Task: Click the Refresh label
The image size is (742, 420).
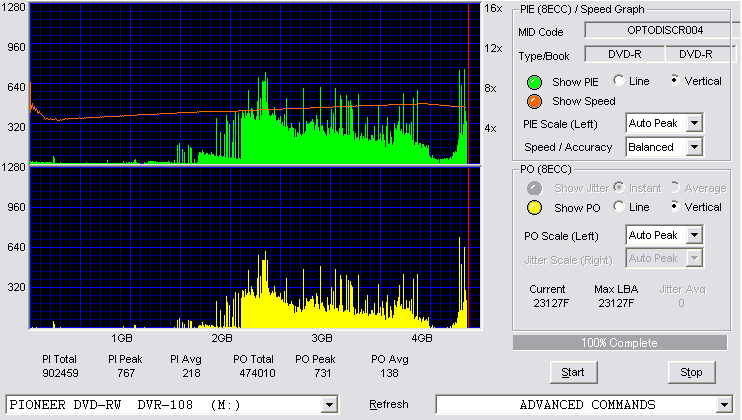Action: 389,404
